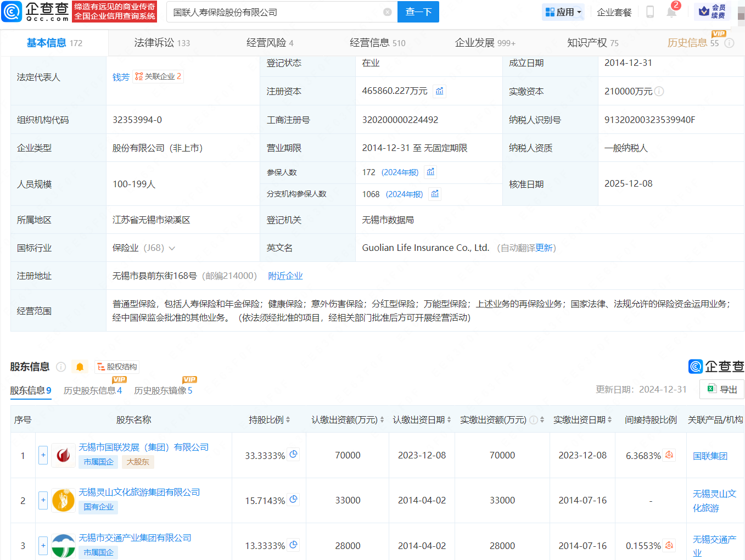
Task: Expand shareholder row 1 with plus button
Action: (x=43, y=455)
